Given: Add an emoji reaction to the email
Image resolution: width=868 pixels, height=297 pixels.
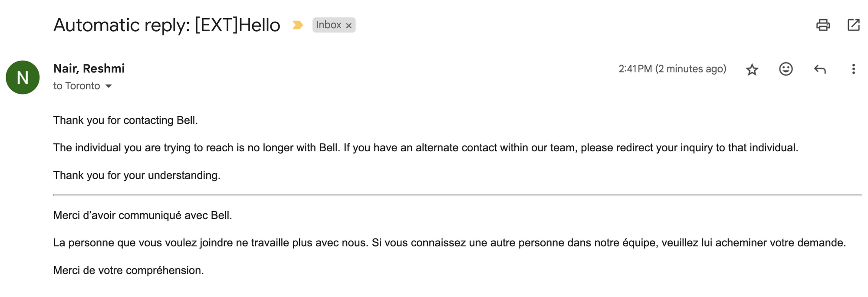Looking at the screenshot, I should point(786,69).
